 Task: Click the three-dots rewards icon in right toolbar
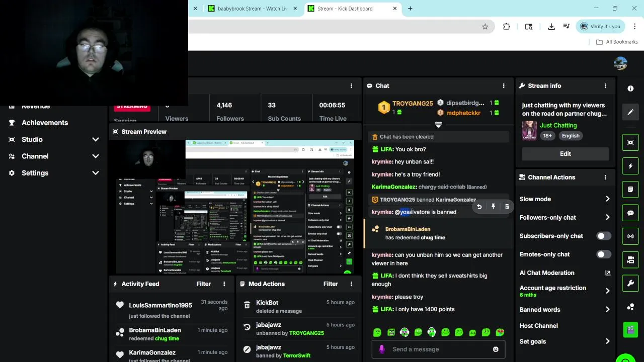point(630,307)
